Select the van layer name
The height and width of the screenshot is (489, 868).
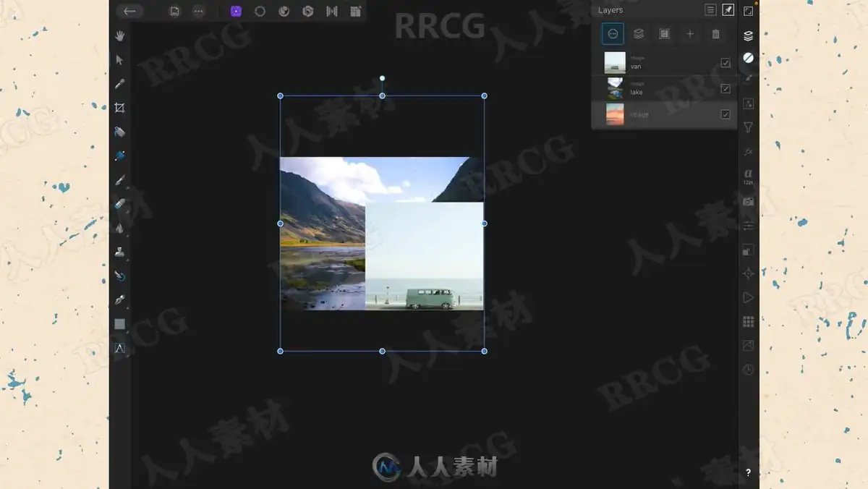[636, 67]
